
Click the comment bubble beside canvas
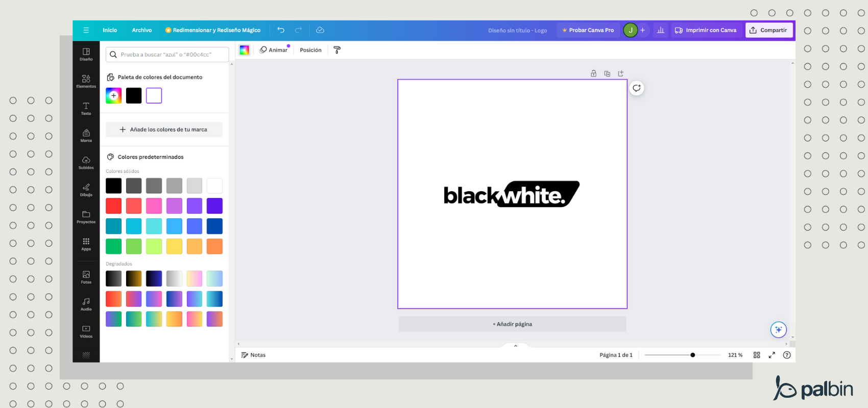point(637,88)
